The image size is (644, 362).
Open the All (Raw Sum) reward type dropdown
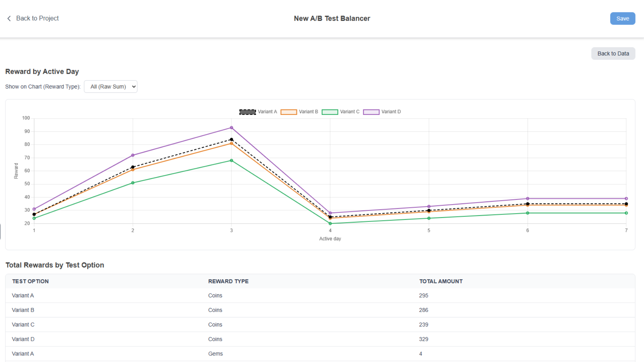pos(111,86)
